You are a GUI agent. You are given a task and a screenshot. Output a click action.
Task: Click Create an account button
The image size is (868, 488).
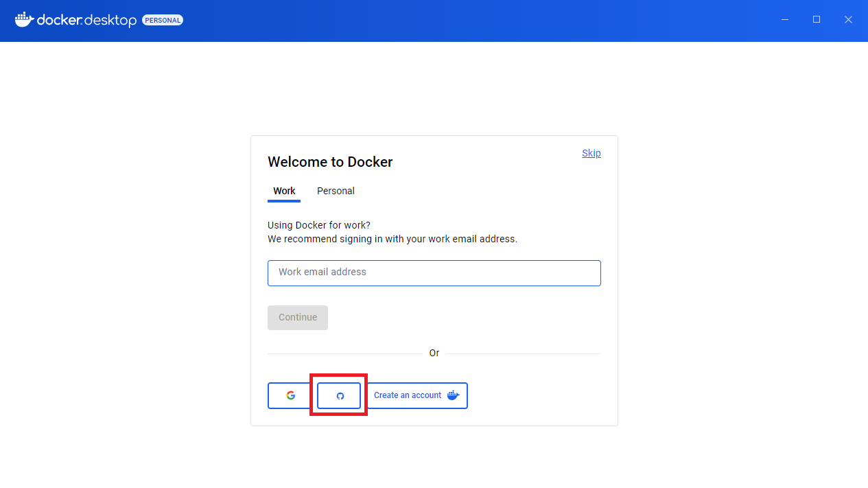416,395
